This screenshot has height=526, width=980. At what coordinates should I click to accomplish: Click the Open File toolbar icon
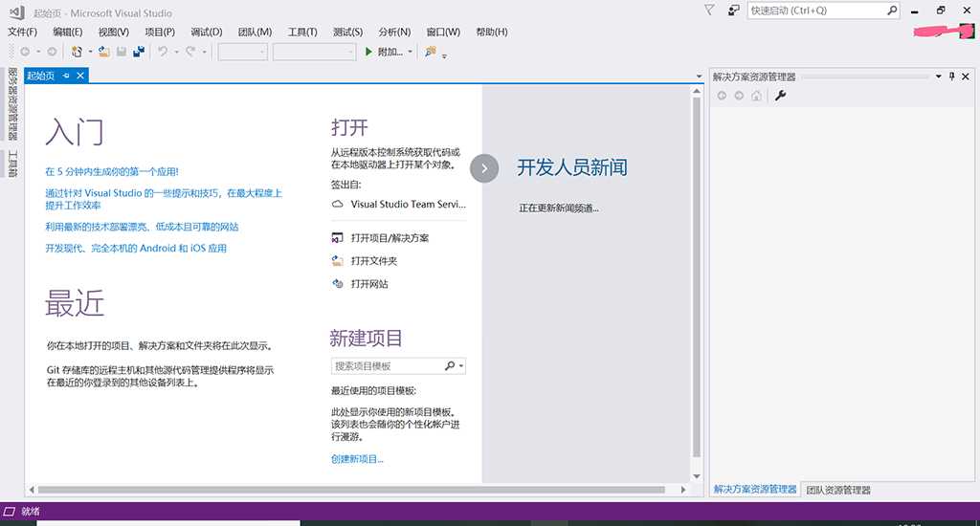click(103, 52)
